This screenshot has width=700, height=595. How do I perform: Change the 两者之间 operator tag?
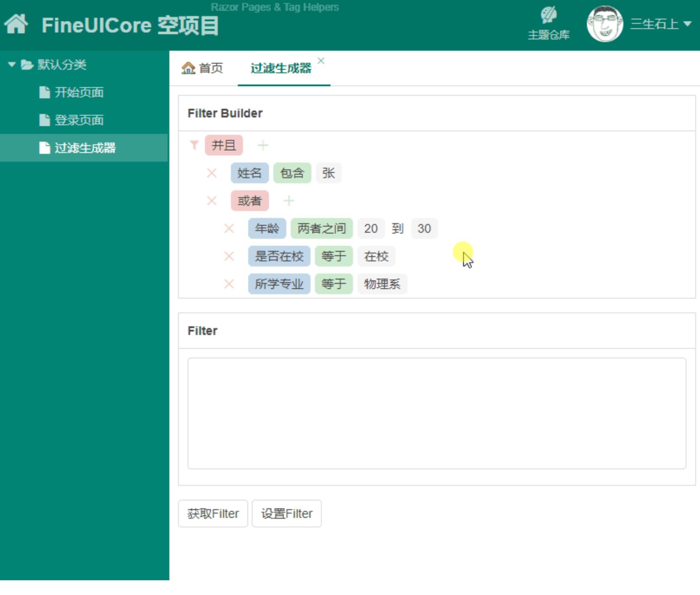(321, 228)
